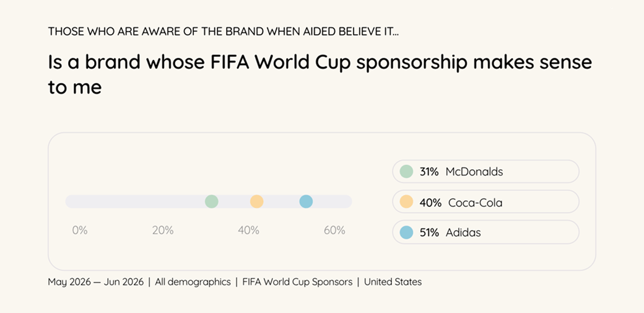The width and height of the screenshot is (644, 313).
Task: Click the chart headline about FIFA sponsorship
Action: click(x=320, y=75)
